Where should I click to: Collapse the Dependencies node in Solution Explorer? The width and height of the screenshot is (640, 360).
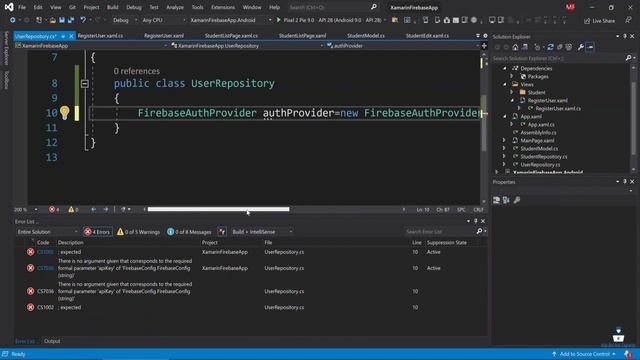pyautogui.click(x=505, y=68)
